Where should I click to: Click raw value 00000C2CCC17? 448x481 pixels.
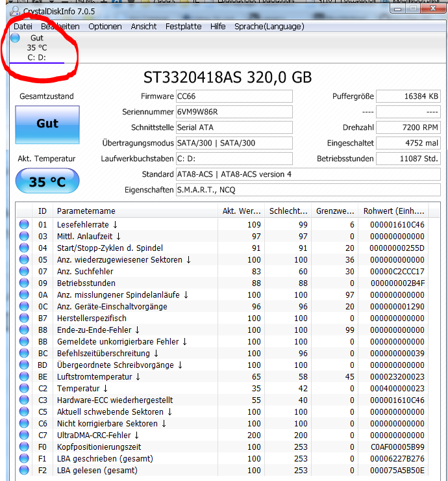tap(397, 272)
